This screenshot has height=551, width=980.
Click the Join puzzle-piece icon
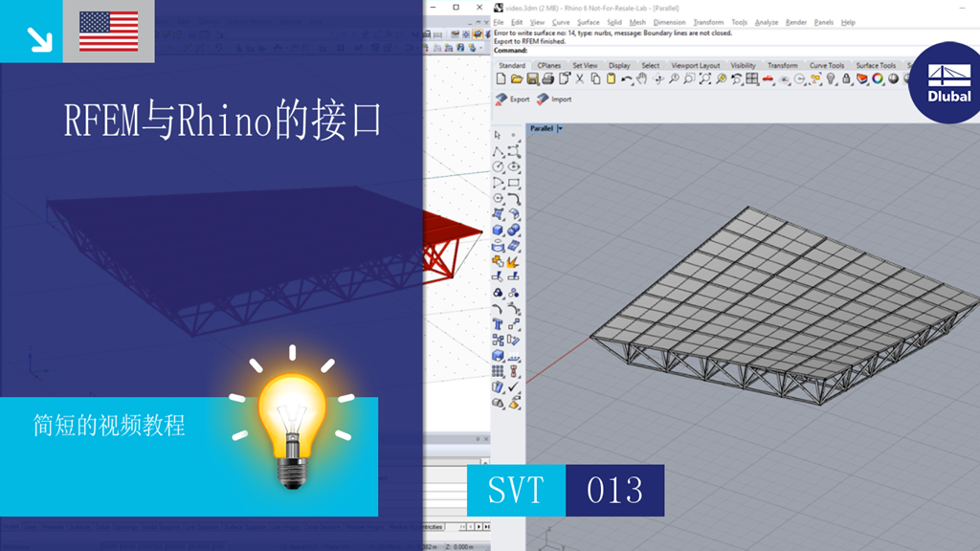[x=498, y=262]
